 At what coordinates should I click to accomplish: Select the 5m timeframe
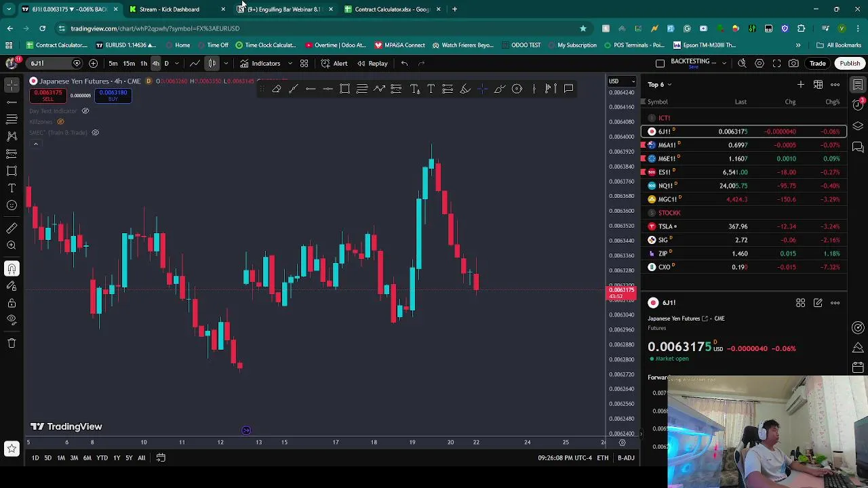(113, 63)
